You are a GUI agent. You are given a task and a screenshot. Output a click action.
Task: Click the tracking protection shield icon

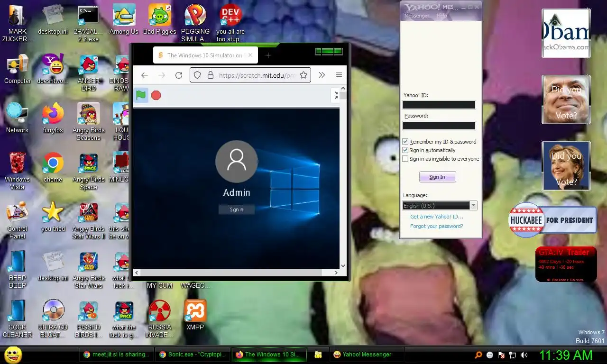point(198,75)
